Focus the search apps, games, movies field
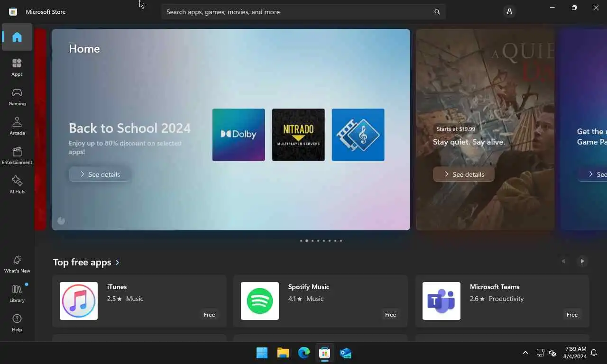 click(x=303, y=12)
